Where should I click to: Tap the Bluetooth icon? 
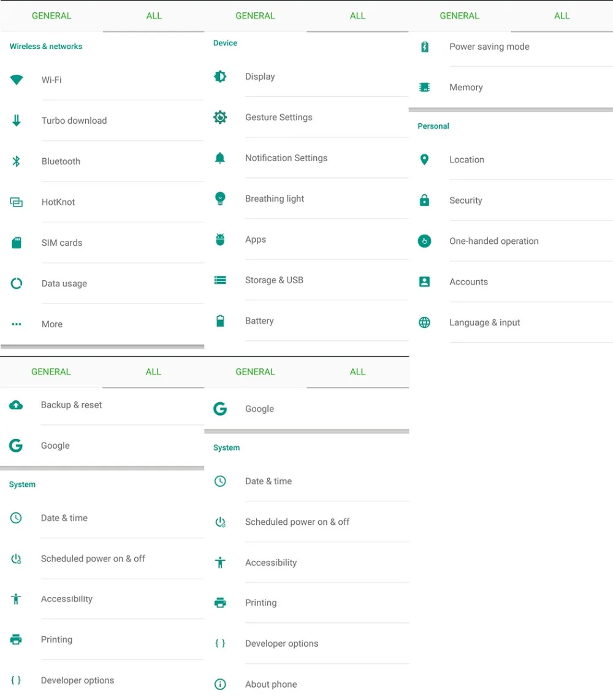(17, 161)
